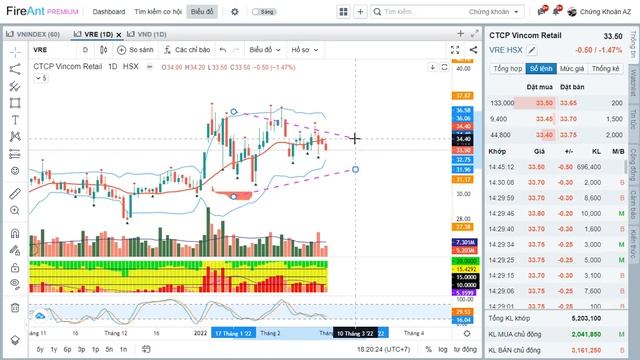Share the chart

473,50
